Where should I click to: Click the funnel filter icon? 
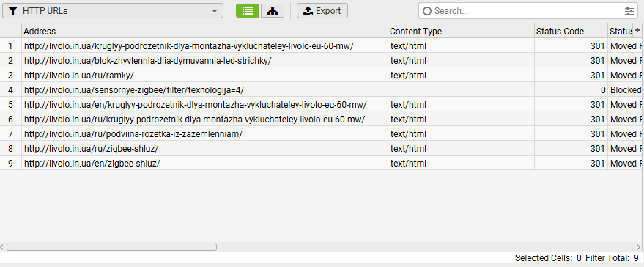[x=13, y=11]
